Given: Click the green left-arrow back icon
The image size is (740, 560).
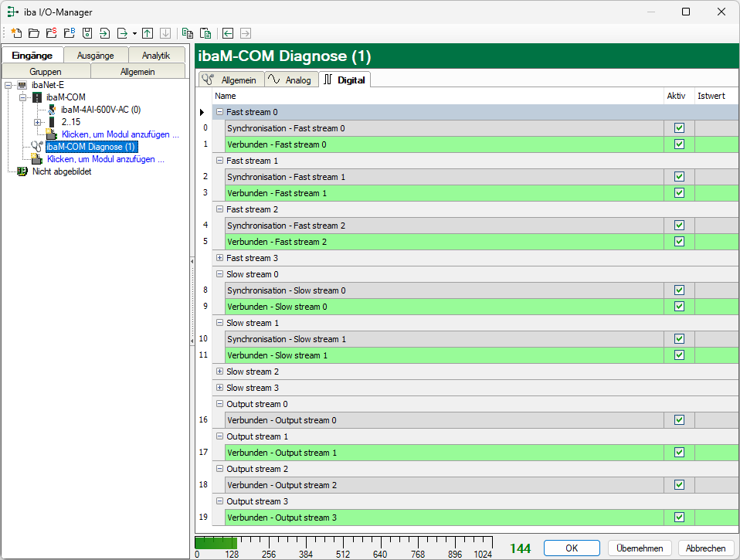Looking at the screenshot, I should (228, 33).
